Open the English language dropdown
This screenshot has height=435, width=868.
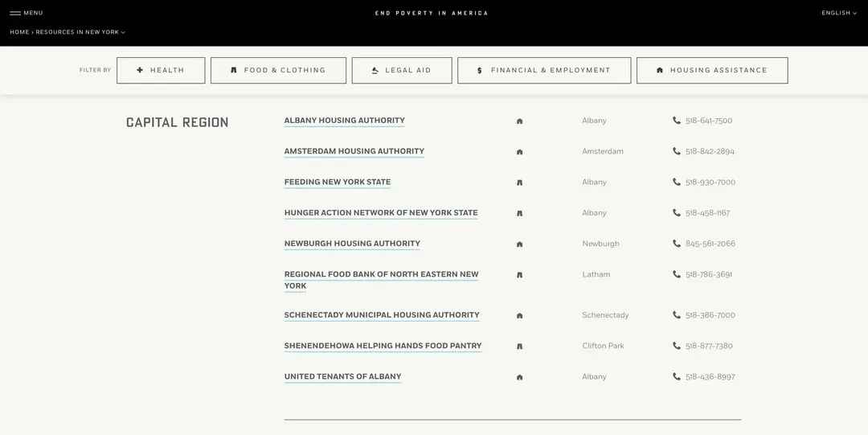point(838,13)
